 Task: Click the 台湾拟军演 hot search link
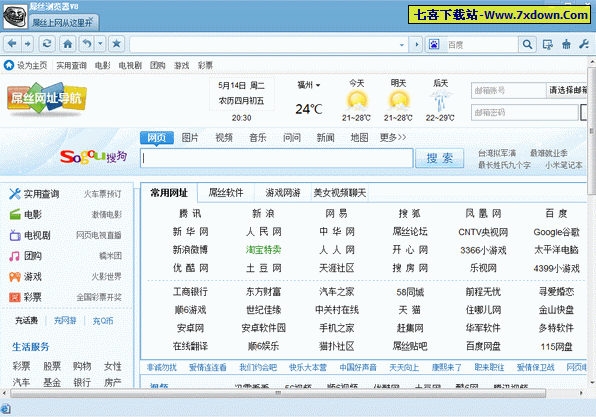click(x=497, y=153)
